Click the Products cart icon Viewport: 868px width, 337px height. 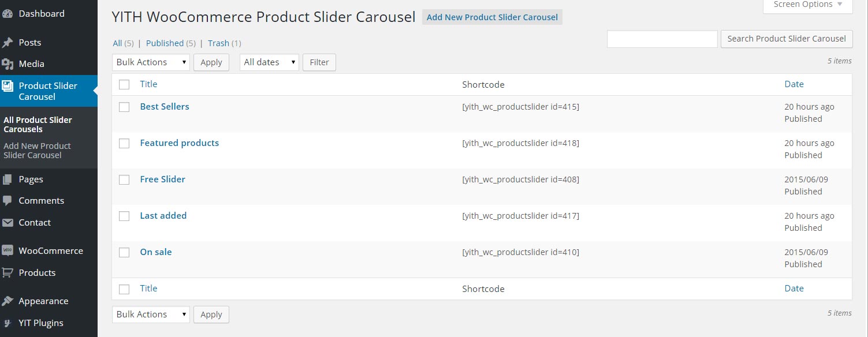[8, 273]
